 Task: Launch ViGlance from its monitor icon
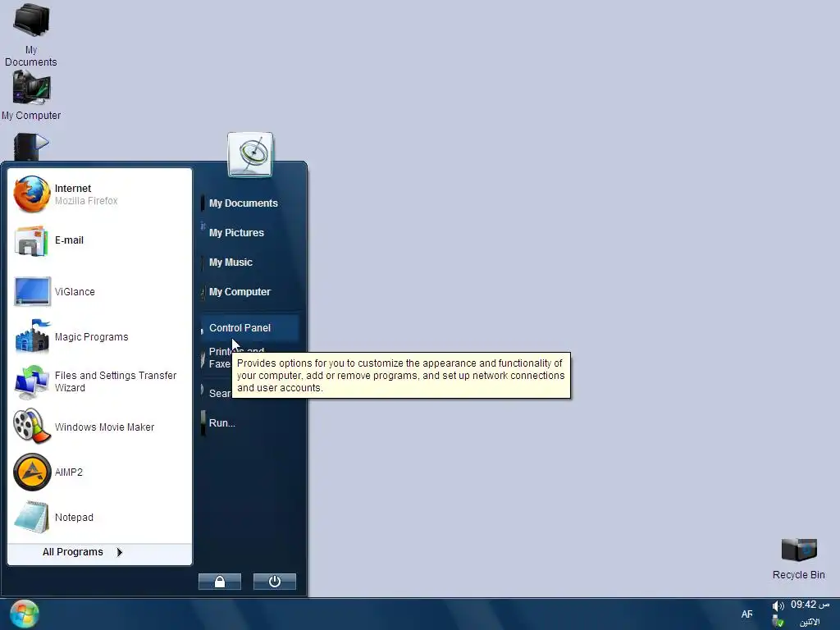tap(32, 291)
